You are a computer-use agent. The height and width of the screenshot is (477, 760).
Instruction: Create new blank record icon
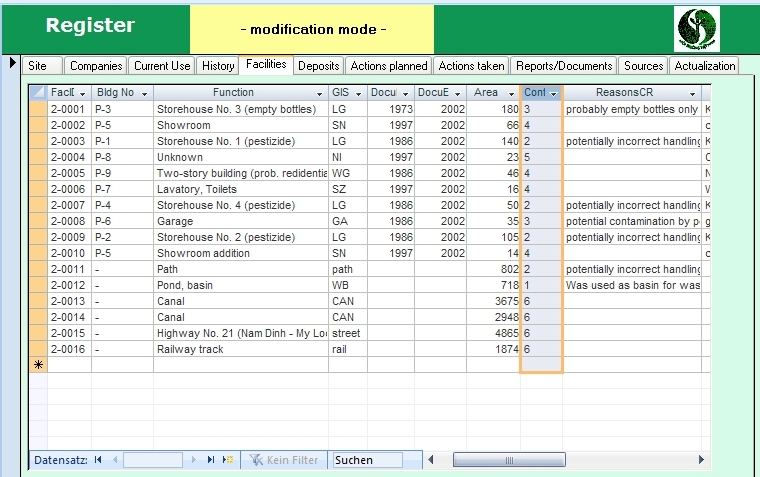pos(227,460)
